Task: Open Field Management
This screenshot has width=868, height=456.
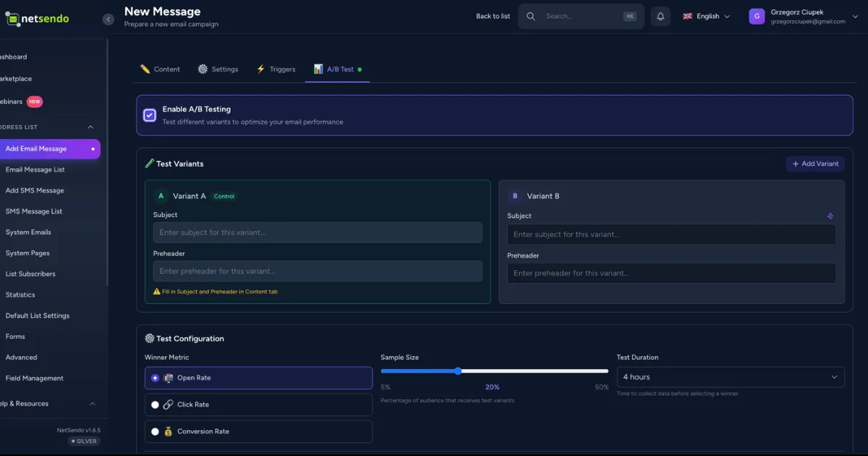Action: pyautogui.click(x=34, y=378)
